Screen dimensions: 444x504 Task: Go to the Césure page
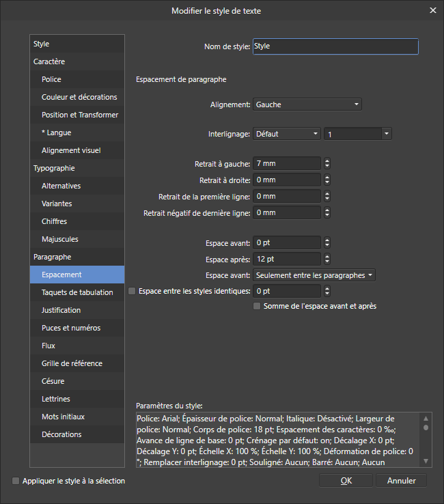coord(77,381)
